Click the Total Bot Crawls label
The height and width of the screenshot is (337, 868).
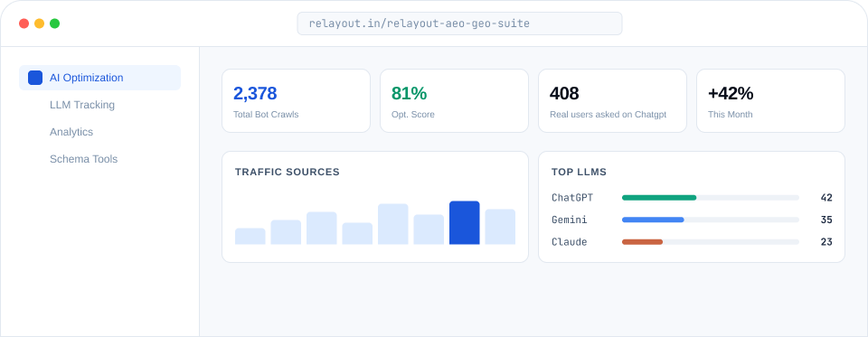(x=266, y=115)
